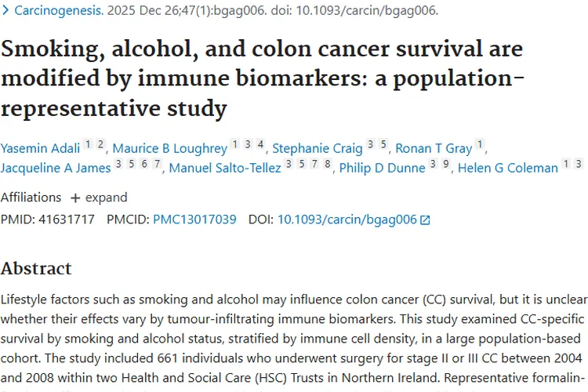
Task: Click affiliation superscript 9 after Philip D Dunne
Action: 444,164
